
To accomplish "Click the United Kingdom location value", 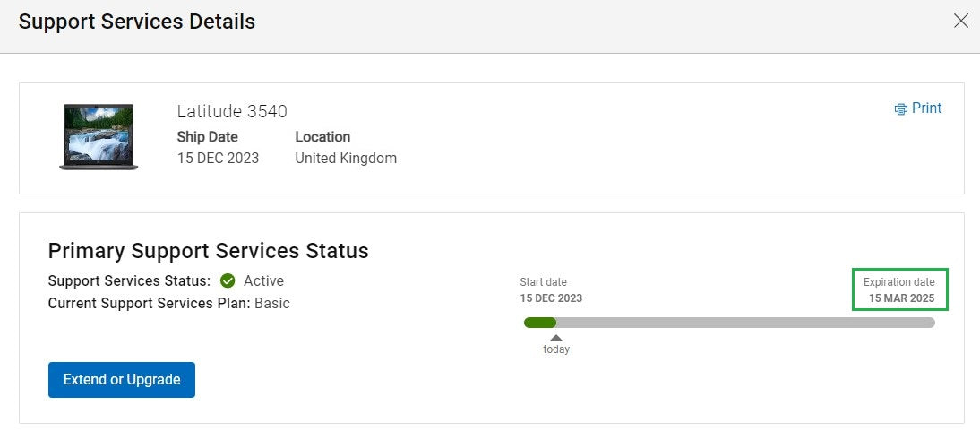I will [x=346, y=158].
